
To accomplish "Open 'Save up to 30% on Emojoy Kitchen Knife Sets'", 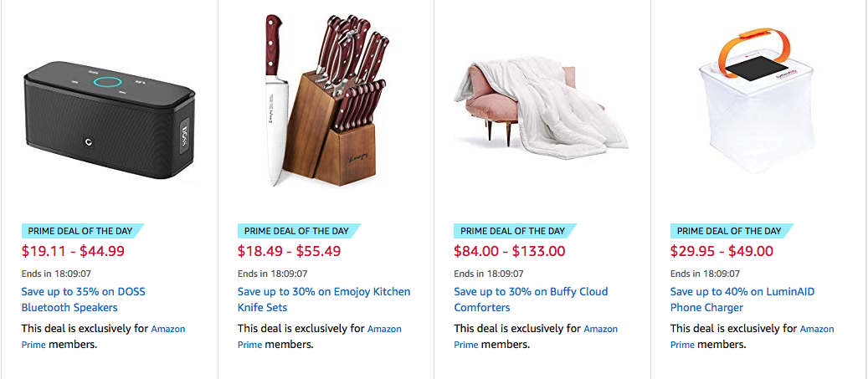I will [x=324, y=300].
